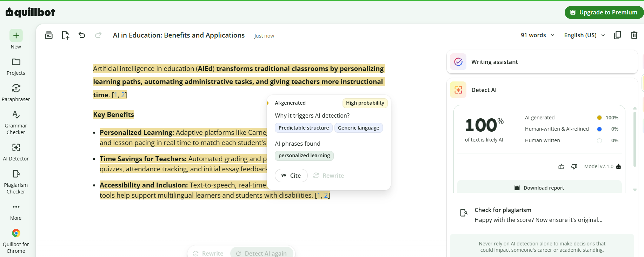This screenshot has width=644, height=257.
Task: Open the Writing assistant panel
Action: 542,62
